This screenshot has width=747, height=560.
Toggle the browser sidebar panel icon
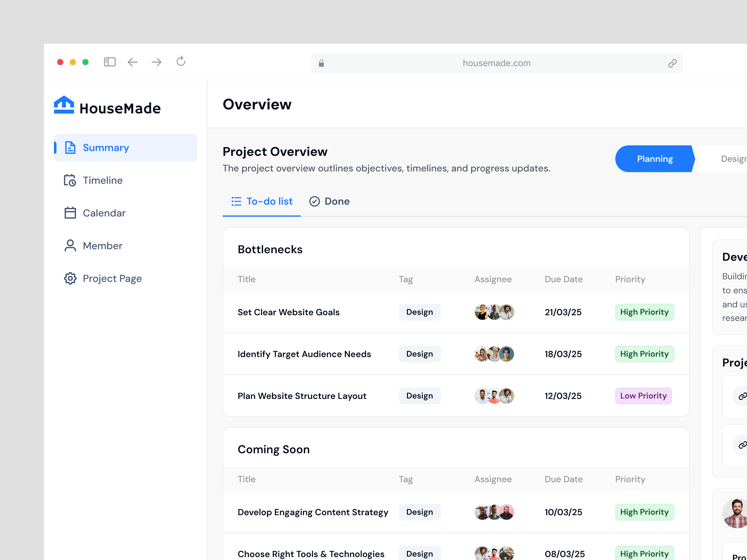coord(109,62)
